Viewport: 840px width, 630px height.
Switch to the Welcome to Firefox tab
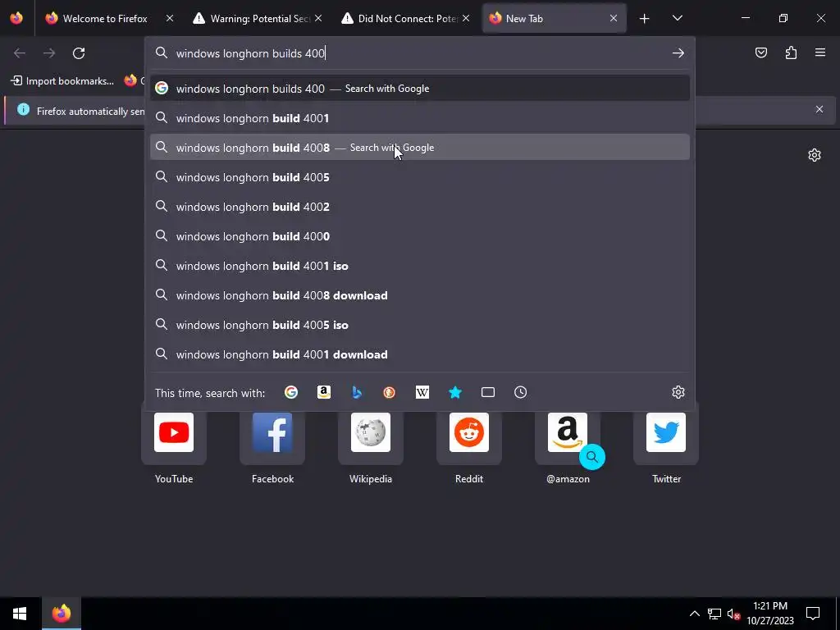click(x=104, y=18)
